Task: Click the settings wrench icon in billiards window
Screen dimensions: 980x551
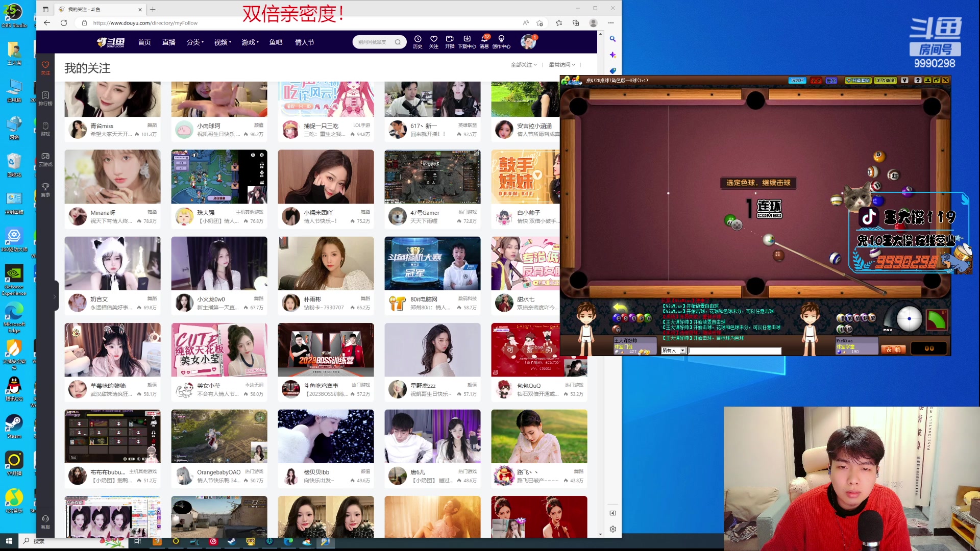Action: click(904, 80)
